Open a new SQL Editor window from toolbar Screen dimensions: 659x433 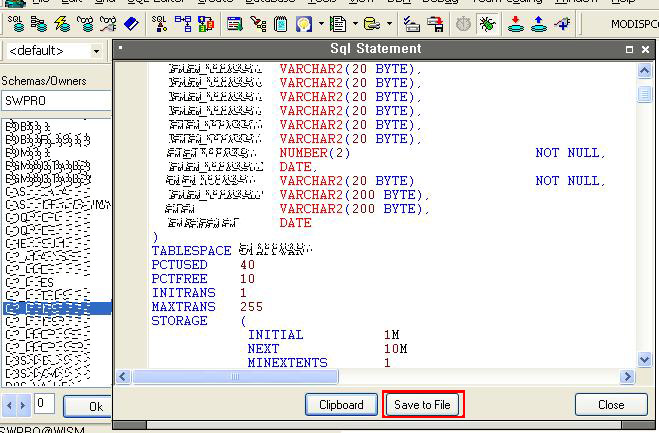click(x=16, y=24)
